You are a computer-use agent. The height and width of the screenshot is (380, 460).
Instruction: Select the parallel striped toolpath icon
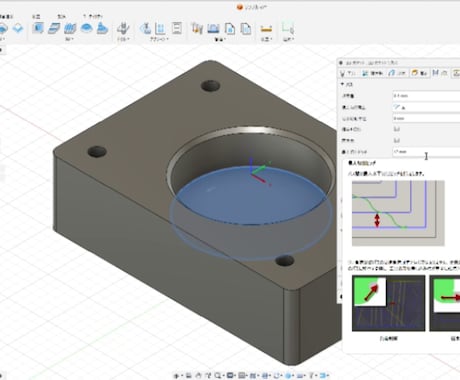pos(70,28)
